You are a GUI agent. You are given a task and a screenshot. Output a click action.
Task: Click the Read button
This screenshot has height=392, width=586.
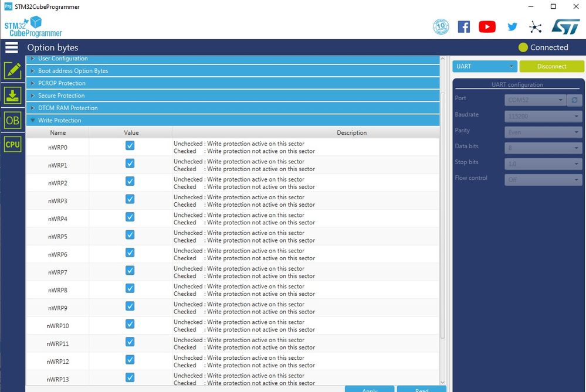422,389
